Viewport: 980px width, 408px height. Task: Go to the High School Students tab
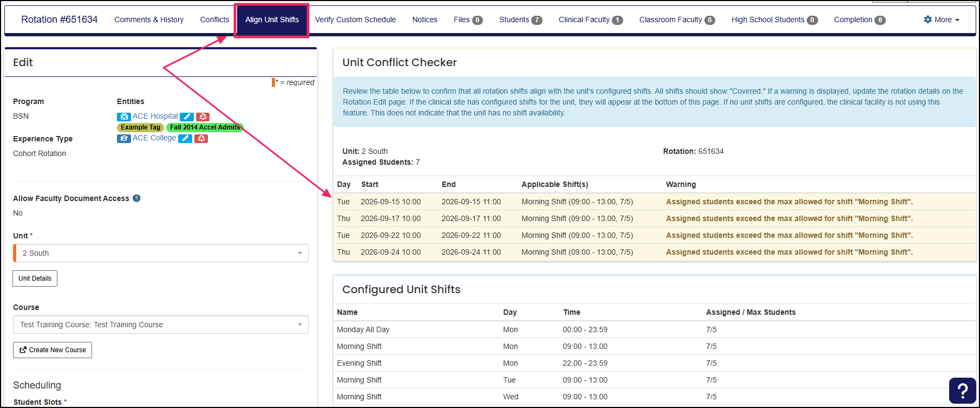[x=774, y=20]
